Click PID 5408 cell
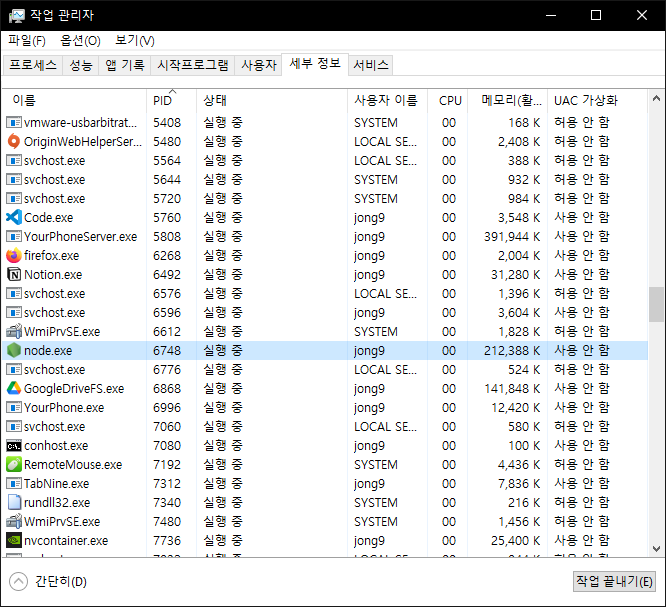This screenshot has width=666, height=607. coord(167,123)
